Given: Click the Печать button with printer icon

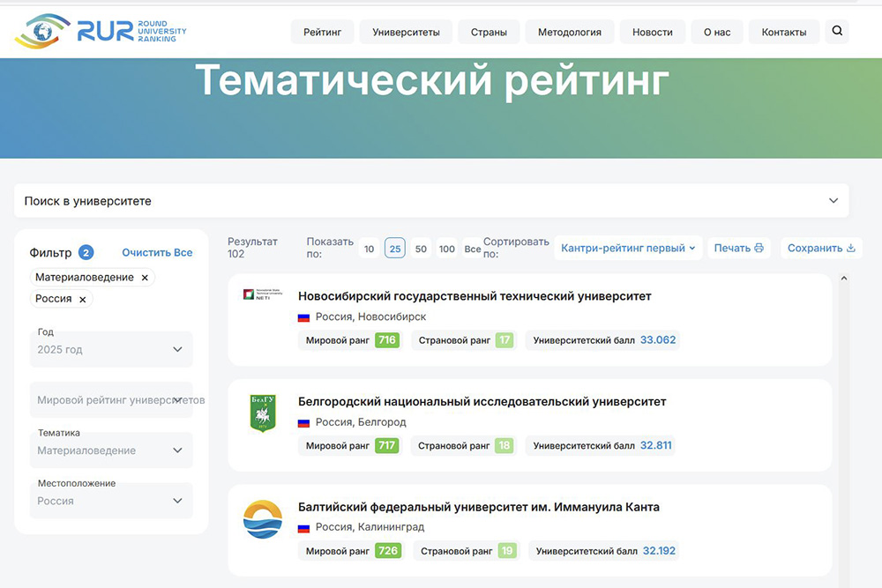Looking at the screenshot, I should click(x=738, y=248).
